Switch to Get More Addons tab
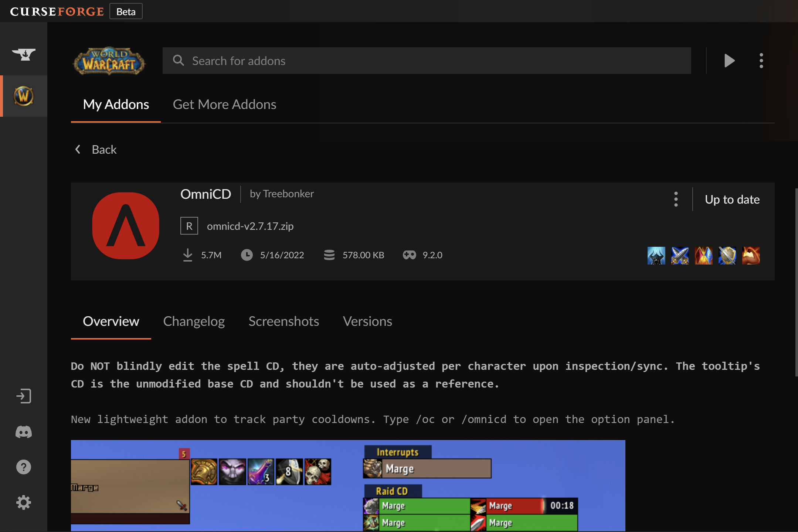The height and width of the screenshot is (532, 798). 225,105
